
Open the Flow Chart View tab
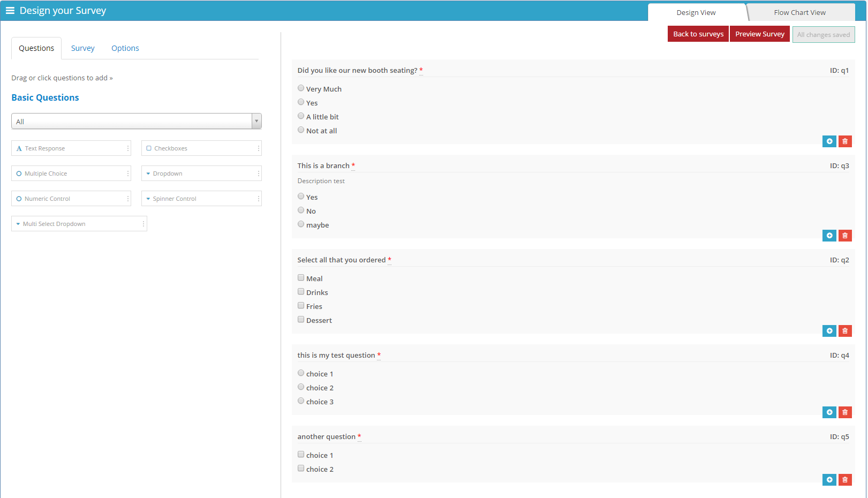pyautogui.click(x=800, y=12)
